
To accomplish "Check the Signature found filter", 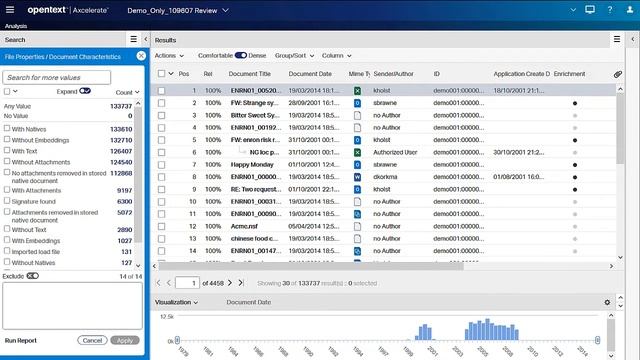I will pyautogui.click(x=7, y=200).
